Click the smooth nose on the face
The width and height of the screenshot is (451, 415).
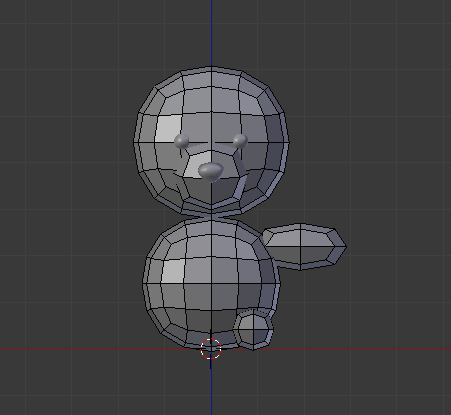click(211, 172)
